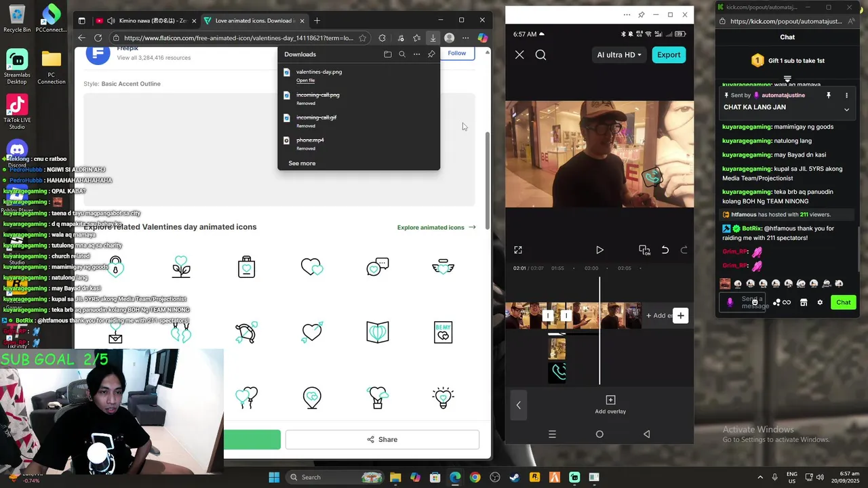Screen dimensions: 868x488
Task: Open TikTok LIVE Studio desktop icon
Action: coord(17,113)
